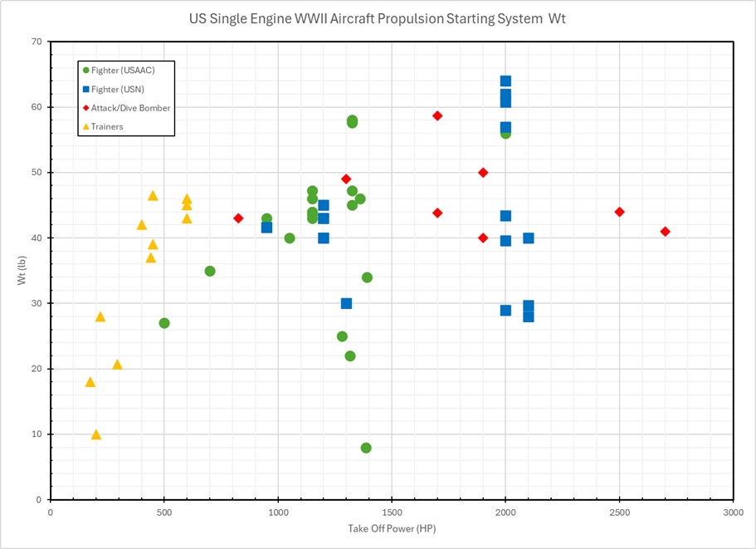756x549 pixels.
Task: Pick the blue square at 1300 HP, 30 lb
Action: (x=346, y=303)
